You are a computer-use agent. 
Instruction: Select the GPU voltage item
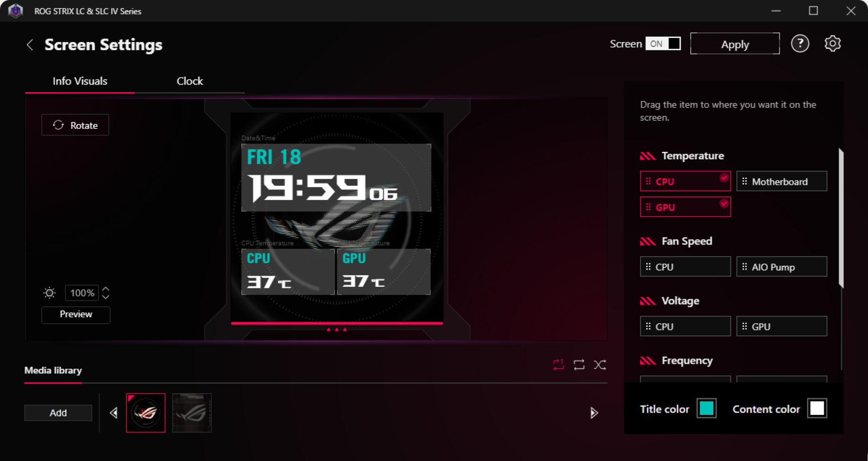[x=782, y=326]
